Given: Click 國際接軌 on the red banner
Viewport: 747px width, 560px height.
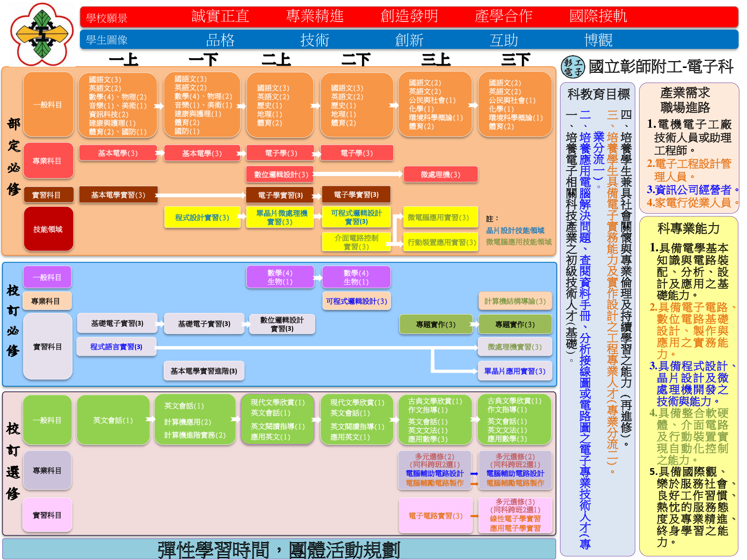Looking at the screenshot, I should 598,16.
